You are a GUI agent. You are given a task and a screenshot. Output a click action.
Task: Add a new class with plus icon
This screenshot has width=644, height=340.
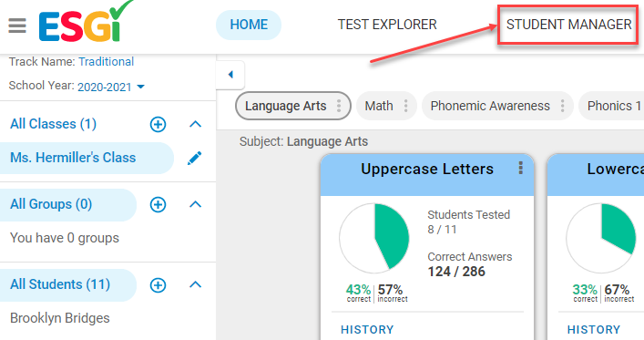(158, 124)
